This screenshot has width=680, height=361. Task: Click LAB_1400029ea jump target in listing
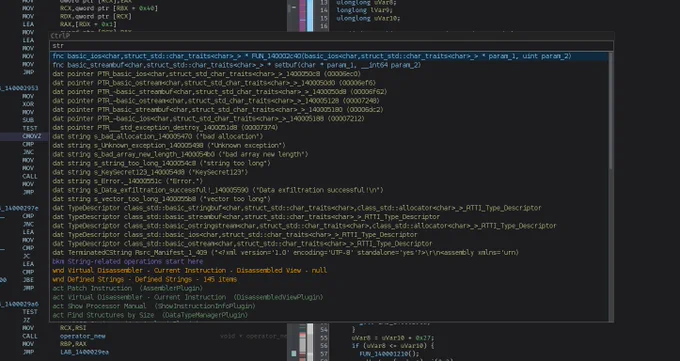[x=84, y=352]
